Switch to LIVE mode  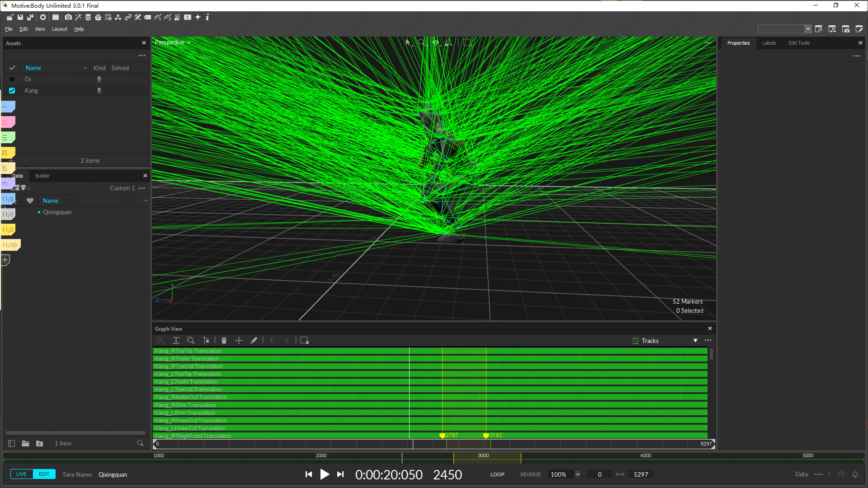[21, 474]
